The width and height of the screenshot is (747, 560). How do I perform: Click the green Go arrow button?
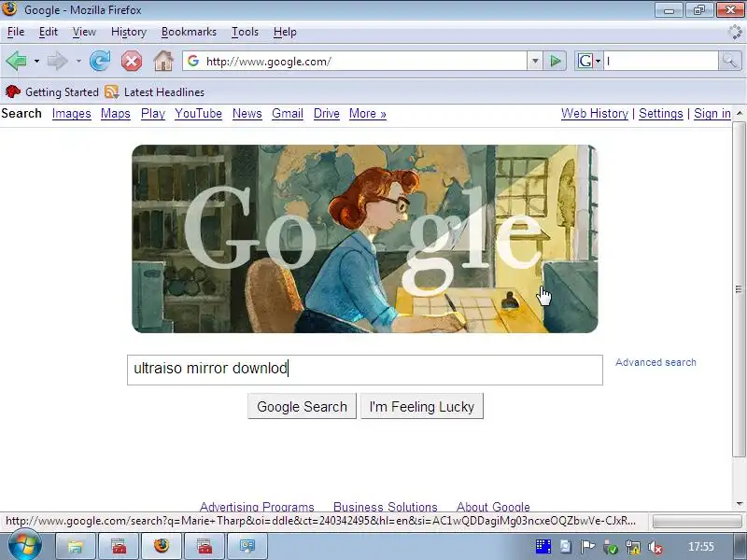click(x=555, y=61)
